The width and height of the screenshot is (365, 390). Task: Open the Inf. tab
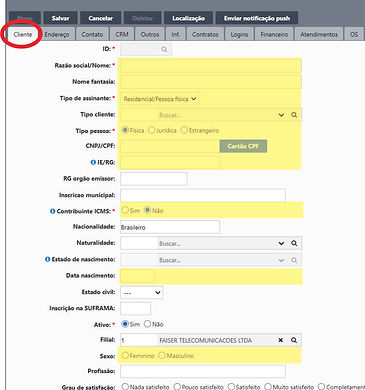click(x=176, y=34)
